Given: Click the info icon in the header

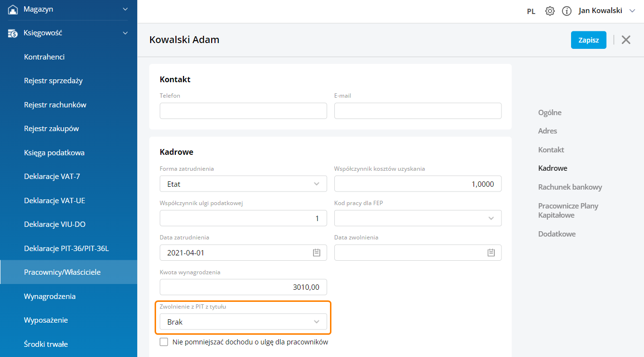Looking at the screenshot, I should coord(567,11).
